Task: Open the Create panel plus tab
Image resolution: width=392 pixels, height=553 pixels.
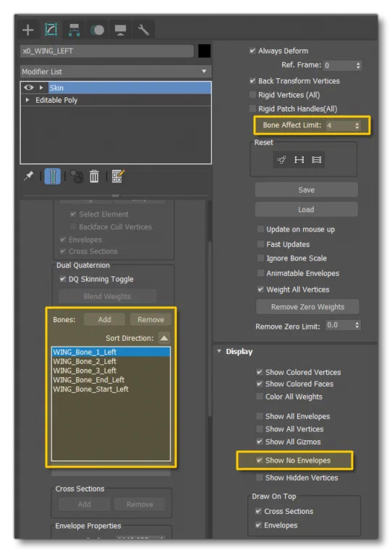Action: coord(28,30)
